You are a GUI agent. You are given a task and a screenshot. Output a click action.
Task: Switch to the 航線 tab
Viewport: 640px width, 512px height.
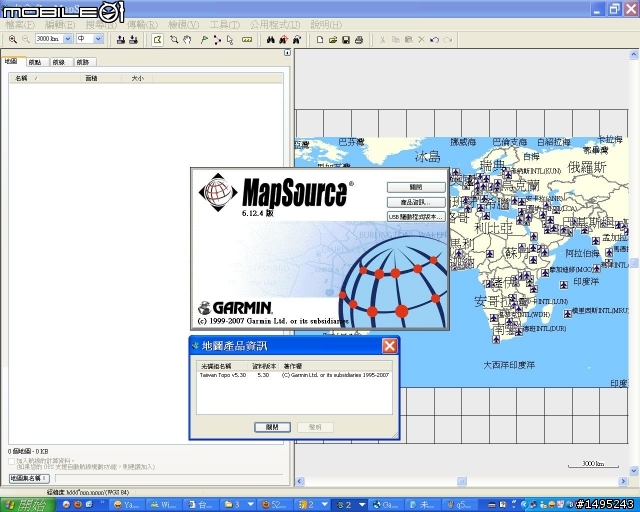point(59,62)
